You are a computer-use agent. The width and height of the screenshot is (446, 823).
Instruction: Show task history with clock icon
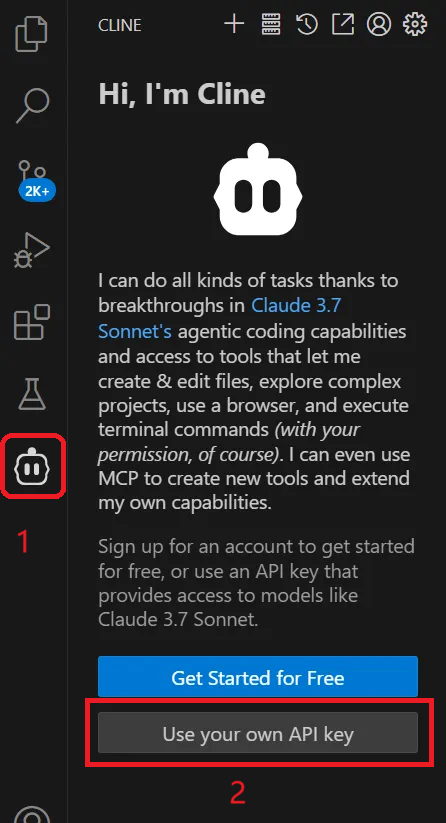(307, 24)
